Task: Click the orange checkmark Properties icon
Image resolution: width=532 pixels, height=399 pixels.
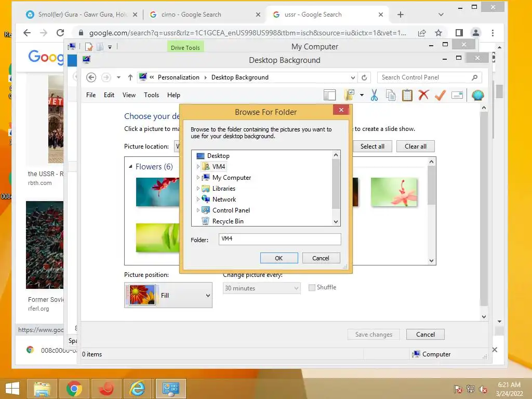Action: point(440,96)
